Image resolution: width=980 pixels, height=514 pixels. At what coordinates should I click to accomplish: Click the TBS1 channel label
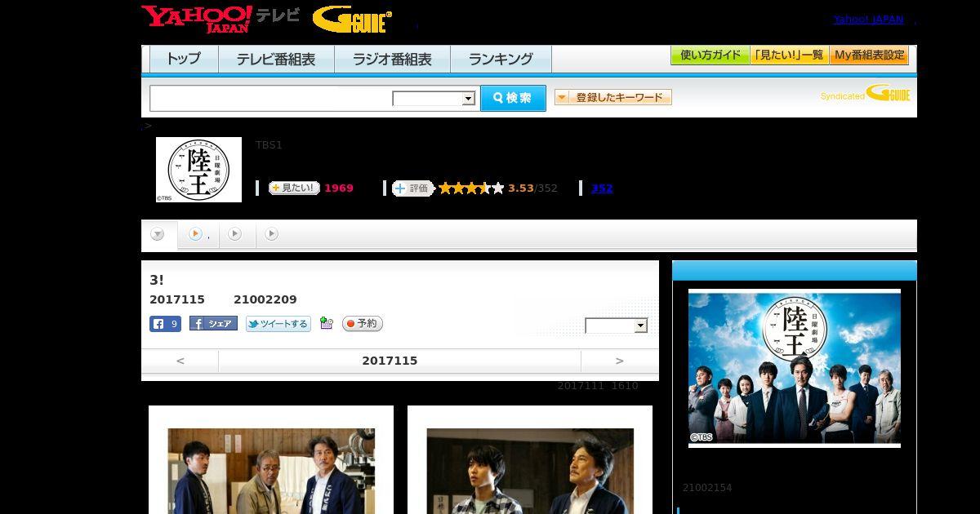[x=269, y=145]
